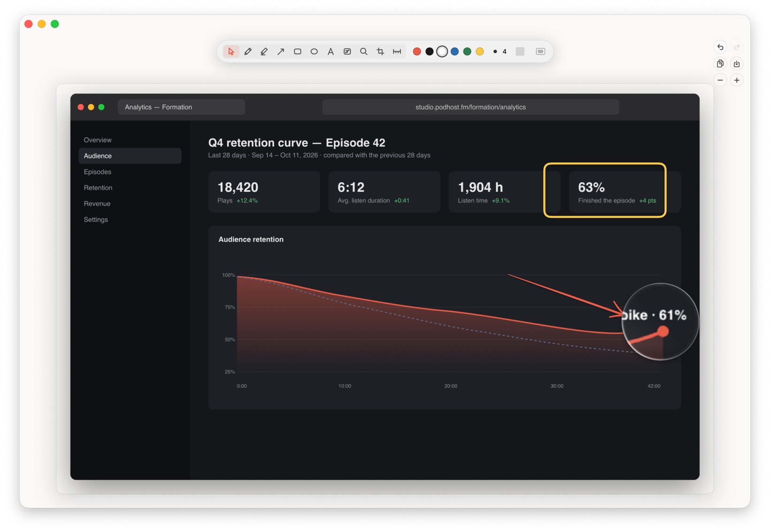This screenshot has width=770, height=532.
Task: Open Settings in the captured sidebar
Action: pyautogui.click(x=130, y=220)
